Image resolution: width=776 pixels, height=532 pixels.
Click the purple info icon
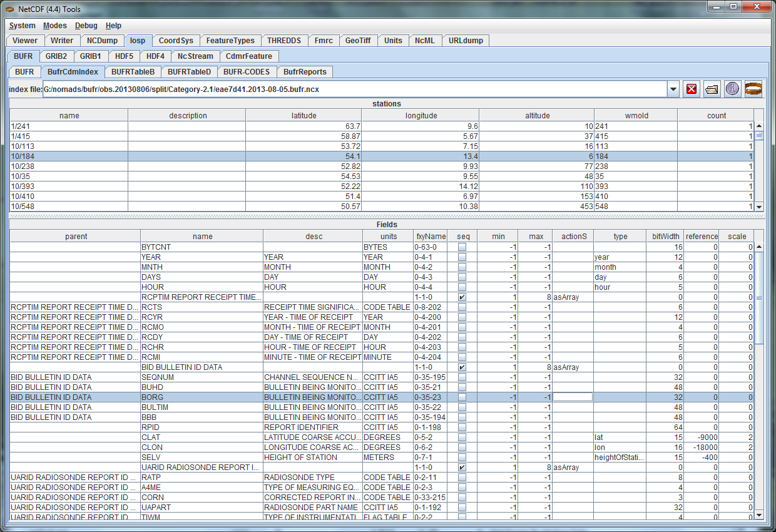[x=732, y=89]
